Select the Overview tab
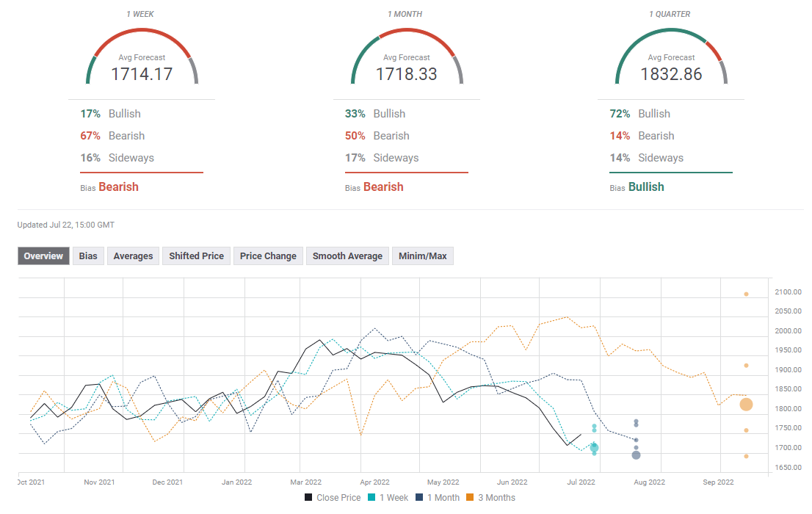 coord(43,256)
